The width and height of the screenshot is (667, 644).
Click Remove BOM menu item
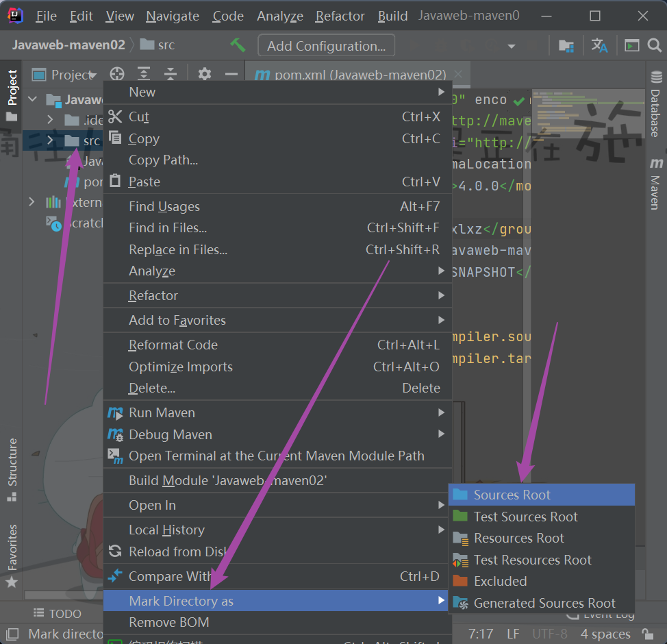click(x=276, y=622)
